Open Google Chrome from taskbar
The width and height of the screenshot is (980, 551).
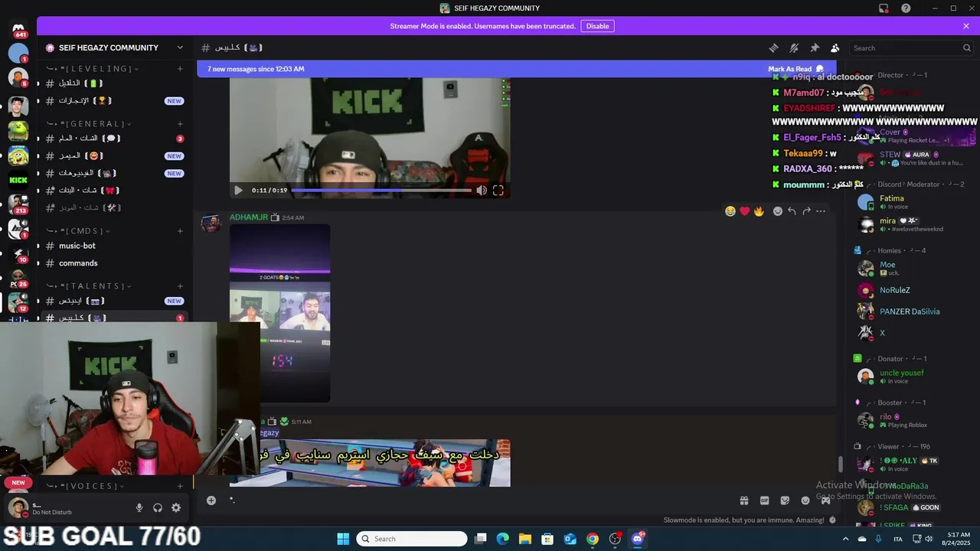click(x=593, y=539)
